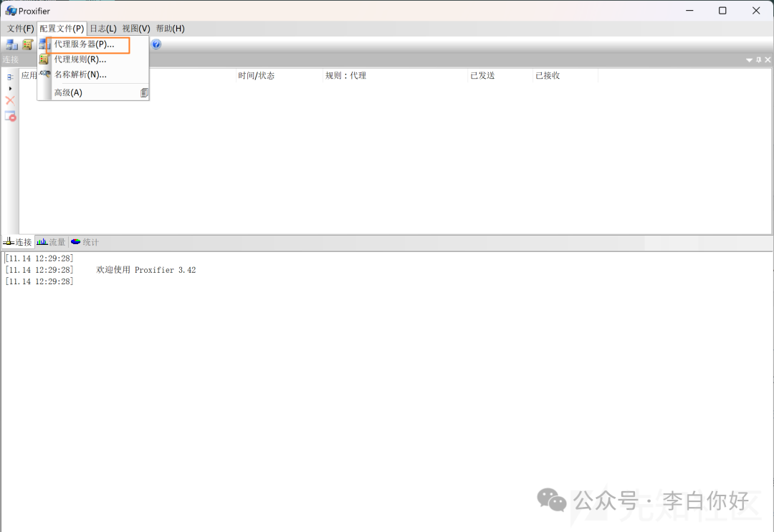774x532 pixels.
Task: Minimize the Proxifier window
Action: [689, 10]
